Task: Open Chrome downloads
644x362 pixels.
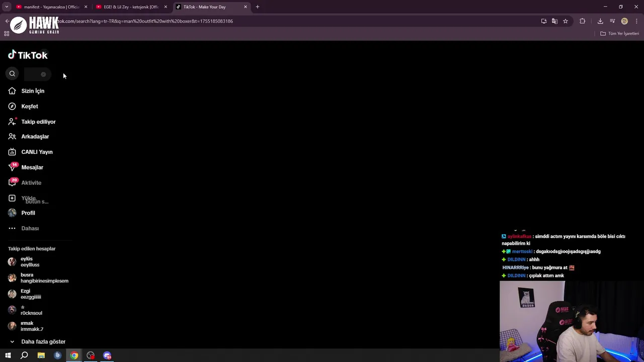Action: click(600, 21)
